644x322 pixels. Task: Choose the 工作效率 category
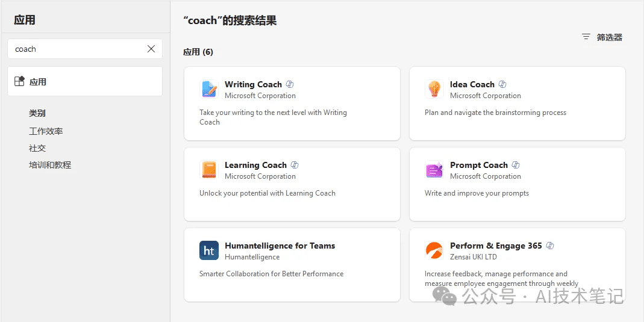pos(46,132)
